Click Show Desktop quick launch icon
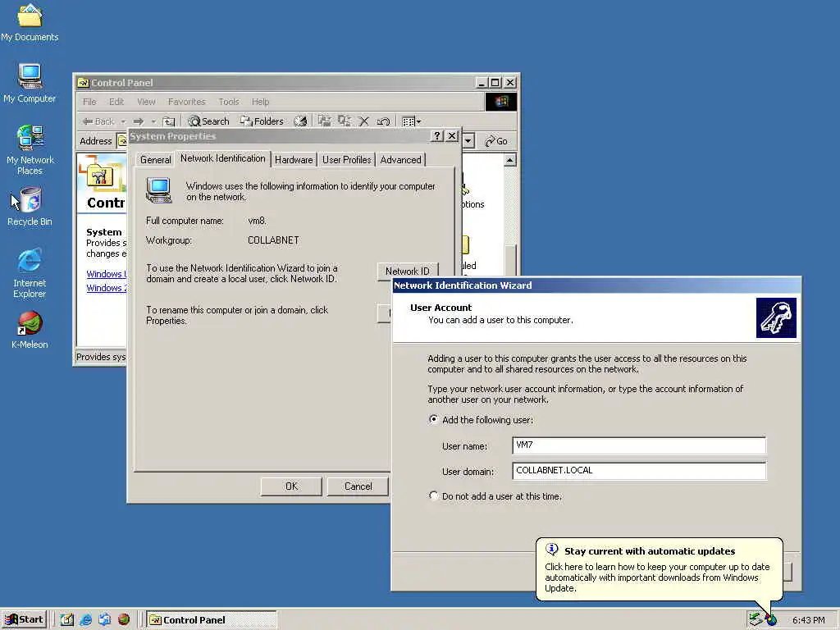This screenshot has height=630, width=840. tap(67, 620)
